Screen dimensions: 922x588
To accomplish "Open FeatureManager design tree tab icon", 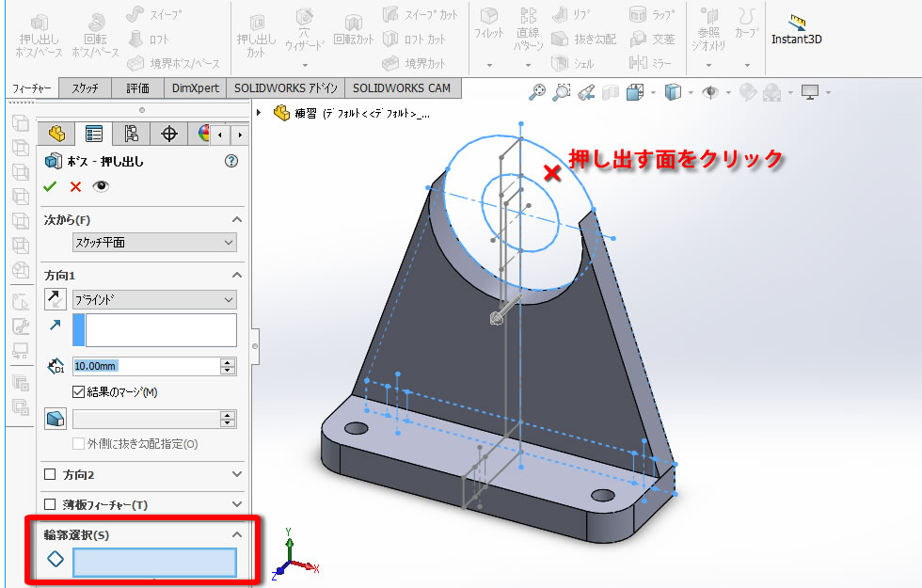I will 57,134.
